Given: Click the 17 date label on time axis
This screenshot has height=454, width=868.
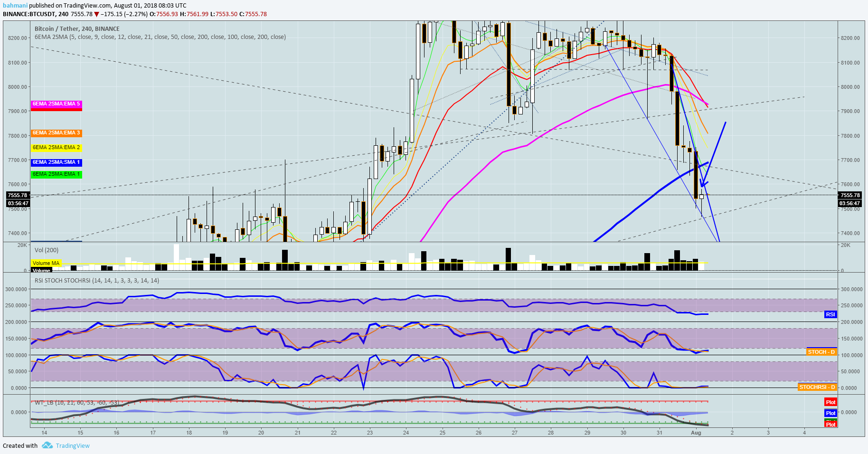Looking at the screenshot, I should (x=153, y=433).
